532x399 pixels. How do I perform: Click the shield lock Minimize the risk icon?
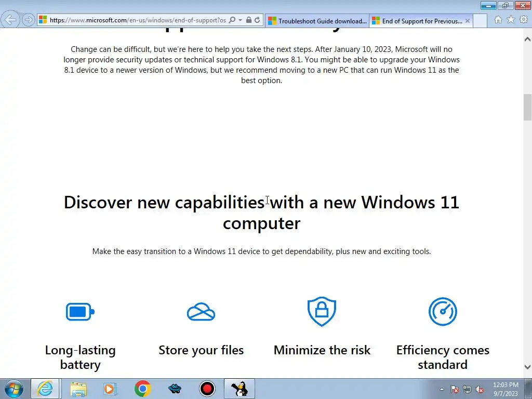click(322, 312)
